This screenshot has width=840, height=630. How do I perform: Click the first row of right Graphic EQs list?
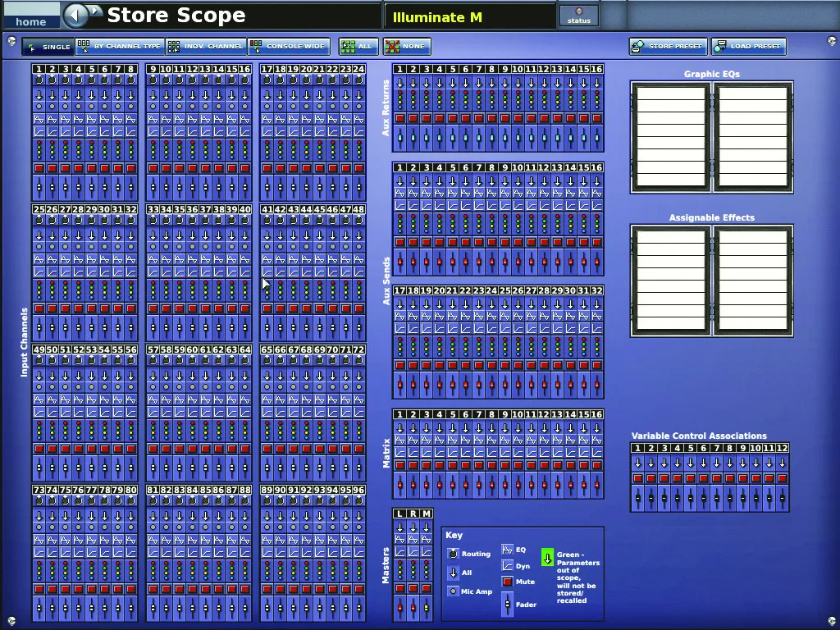coord(753,94)
